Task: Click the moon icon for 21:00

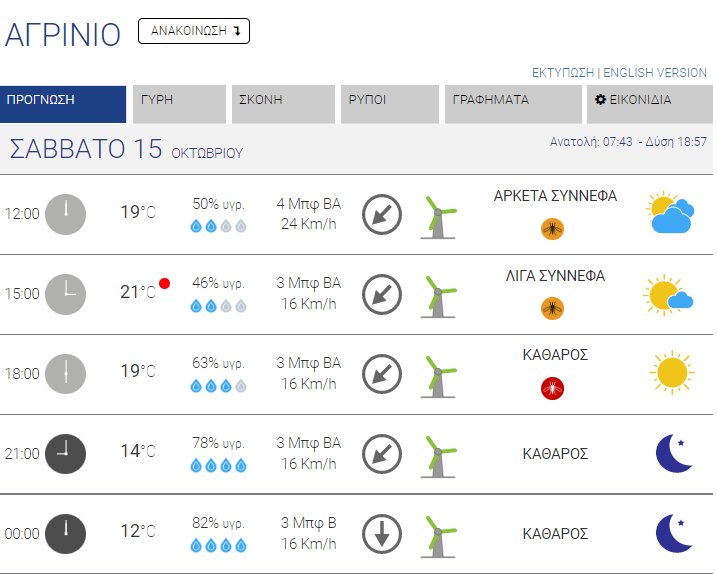Action: click(673, 453)
